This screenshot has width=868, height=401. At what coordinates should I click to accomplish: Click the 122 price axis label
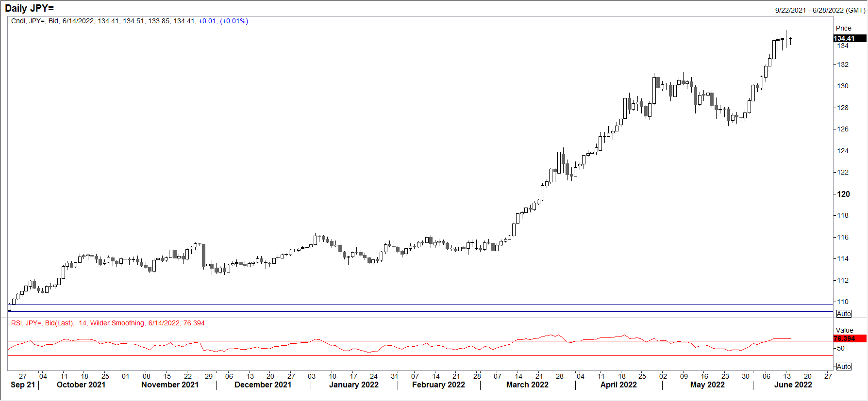[x=843, y=172]
